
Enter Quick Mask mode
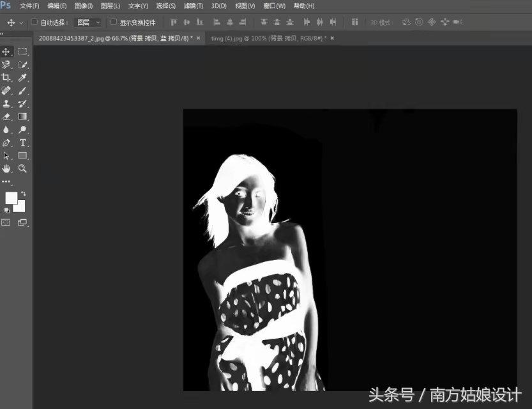tap(6, 222)
